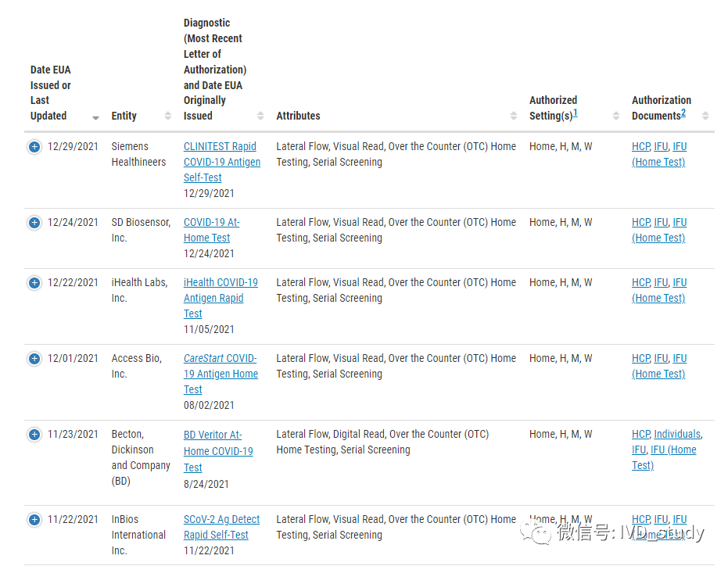Open first IFU link in SD Biosensor row
Viewport: 728px width, 566px height.
coord(661,222)
